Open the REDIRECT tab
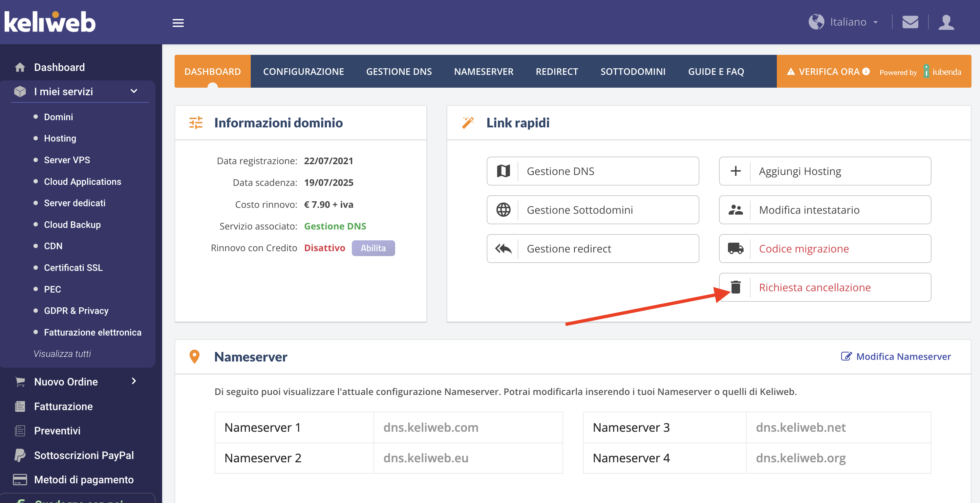This screenshot has width=980, height=503. click(x=557, y=72)
